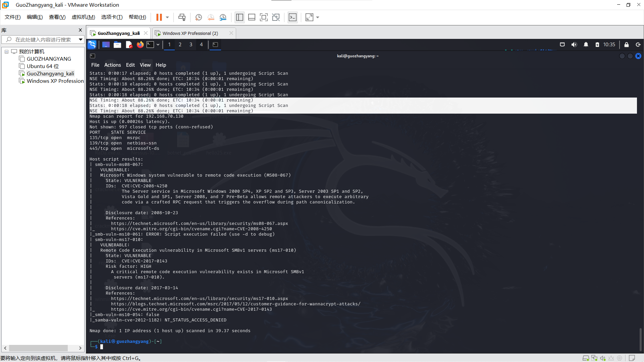This screenshot has height=362, width=644.
Task: Open the terminal Actions menu
Action: 112,65
